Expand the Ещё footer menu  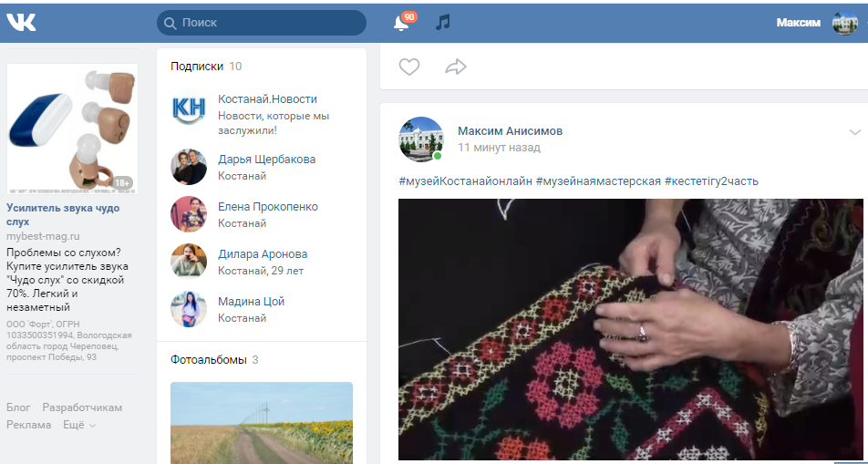(x=79, y=425)
